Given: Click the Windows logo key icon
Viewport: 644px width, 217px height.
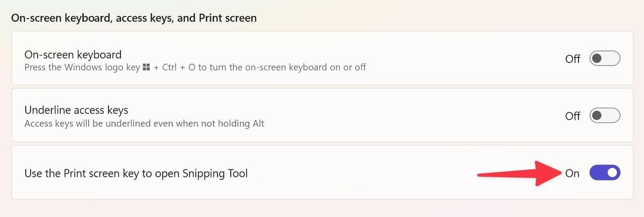Looking at the screenshot, I should point(146,67).
